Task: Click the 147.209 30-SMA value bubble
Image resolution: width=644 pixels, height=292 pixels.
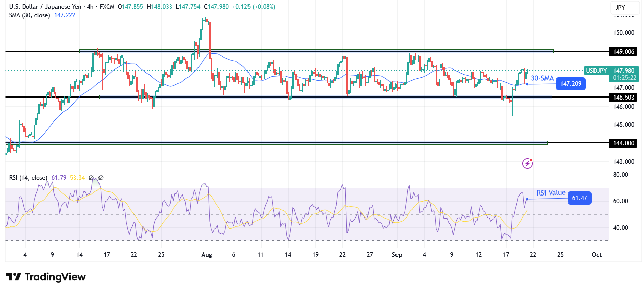Action: coord(570,84)
